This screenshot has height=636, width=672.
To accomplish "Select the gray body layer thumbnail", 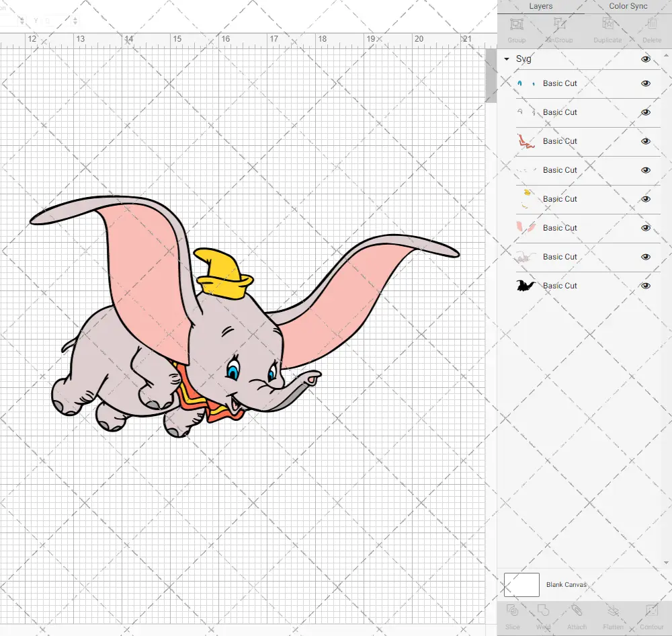I will tap(526, 257).
